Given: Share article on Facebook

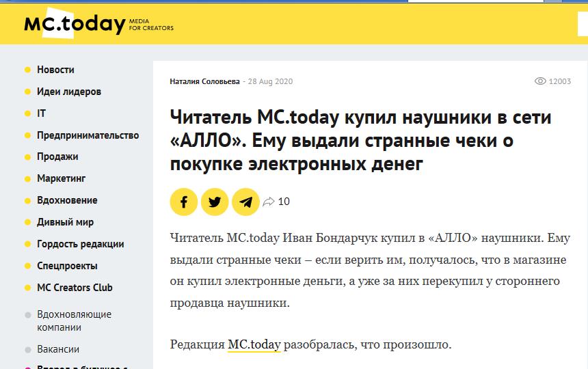Looking at the screenshot, I should (x=184, y=202).
